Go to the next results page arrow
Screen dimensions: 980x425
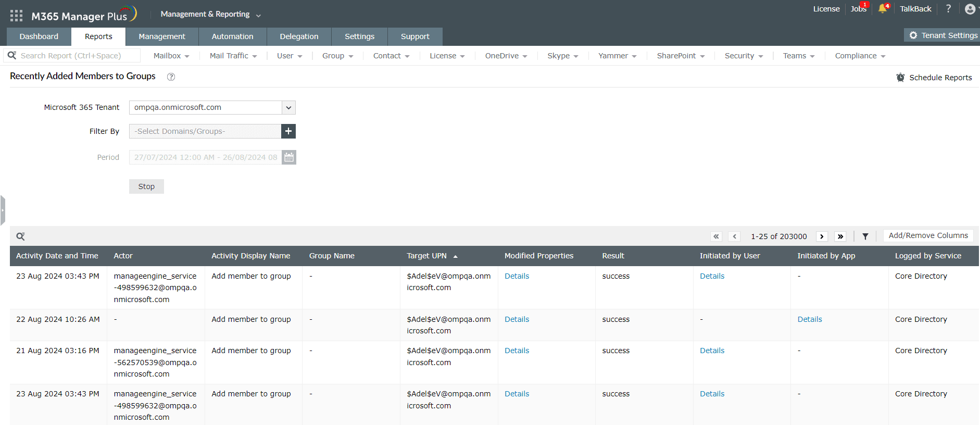822,236
